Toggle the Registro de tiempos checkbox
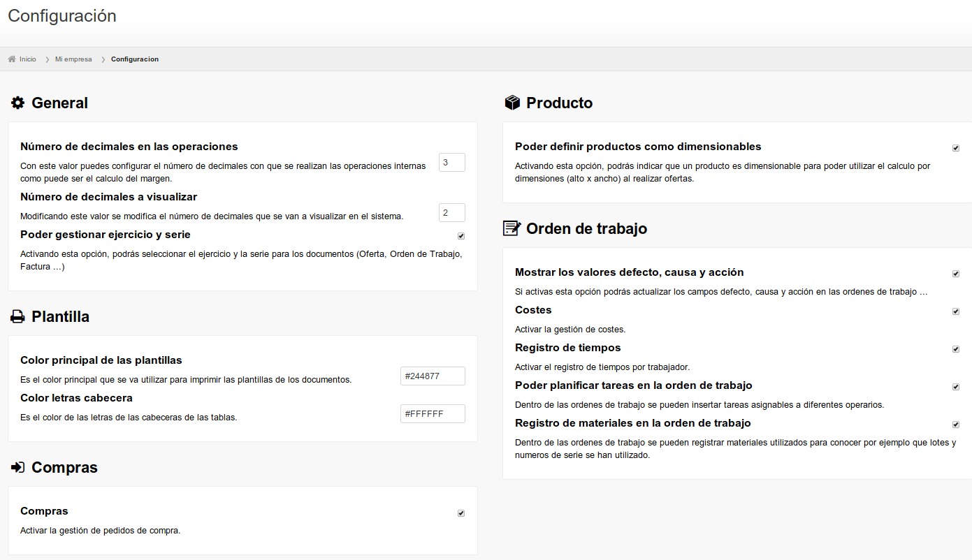 [956, 349]
